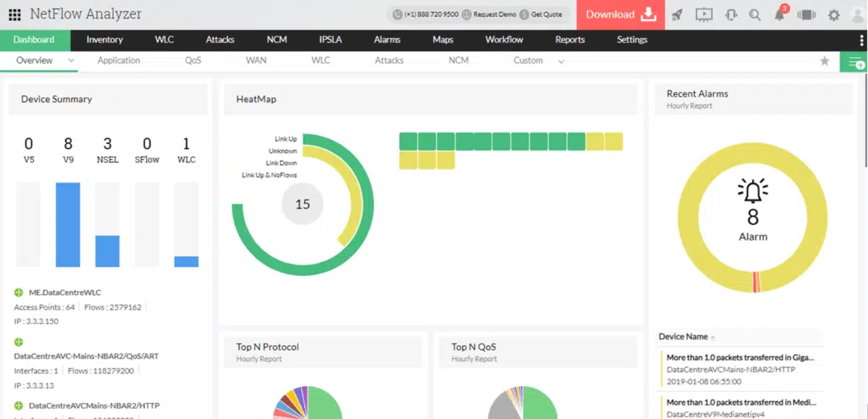Open search with the magnifier icon
868x419 pixels.
point(755,14)
